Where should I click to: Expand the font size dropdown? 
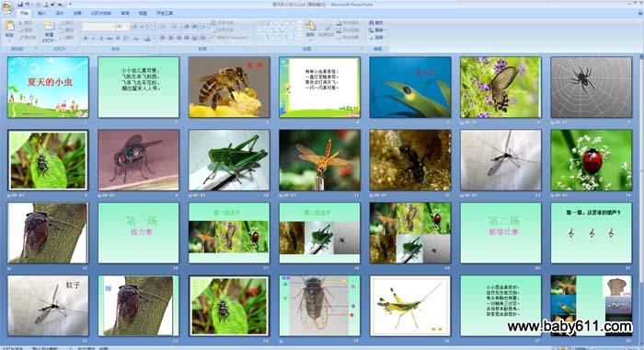point(126,27)
